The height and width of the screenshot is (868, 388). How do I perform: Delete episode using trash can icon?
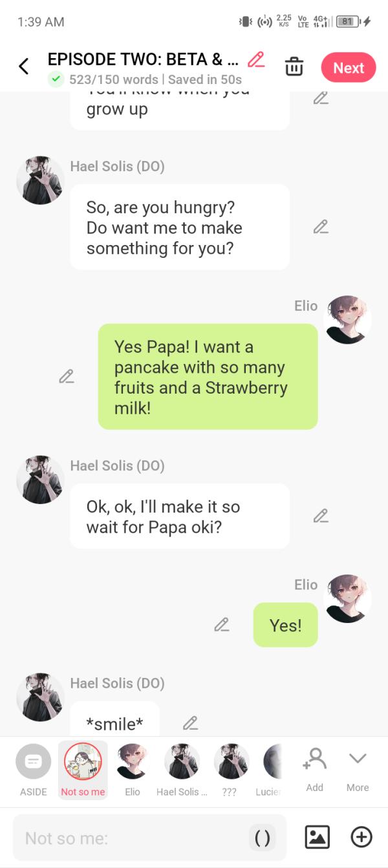point(294,67)
